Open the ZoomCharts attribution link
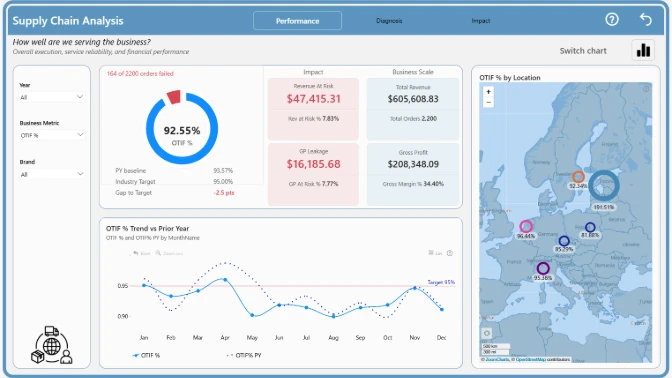Image resolution: width=672 pixels, height=378 pixels. [497, 359]
